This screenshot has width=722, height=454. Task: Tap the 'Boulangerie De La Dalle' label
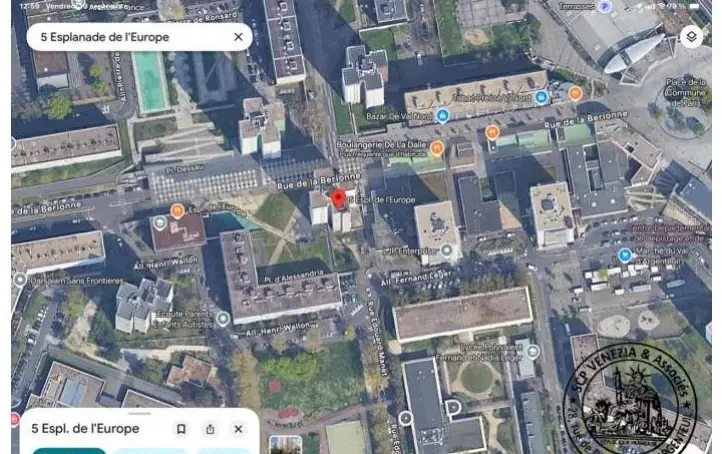coord(381,145)
